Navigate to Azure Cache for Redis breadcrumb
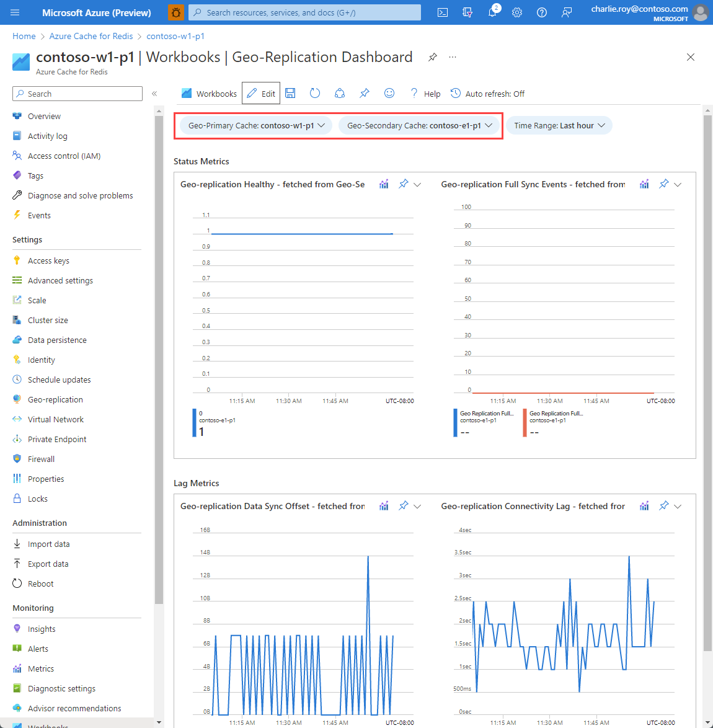This screenshot has height=728, width=713. coord(91,36)
